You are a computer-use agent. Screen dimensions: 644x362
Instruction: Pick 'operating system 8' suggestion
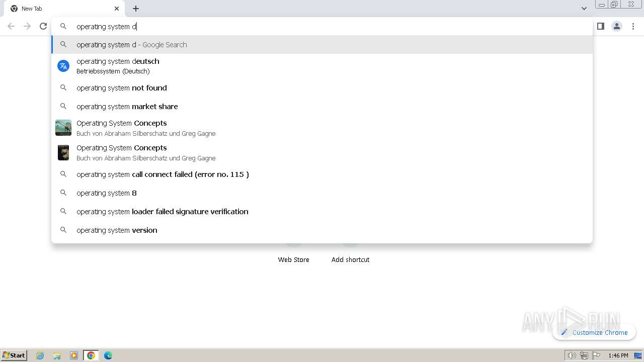(x=322, y=193)
